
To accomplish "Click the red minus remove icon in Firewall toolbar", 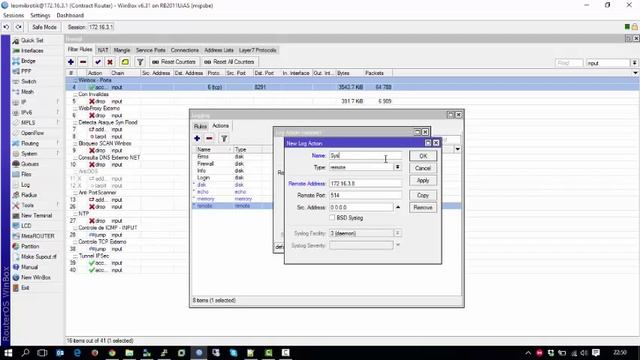I will [x=83, y=62].
